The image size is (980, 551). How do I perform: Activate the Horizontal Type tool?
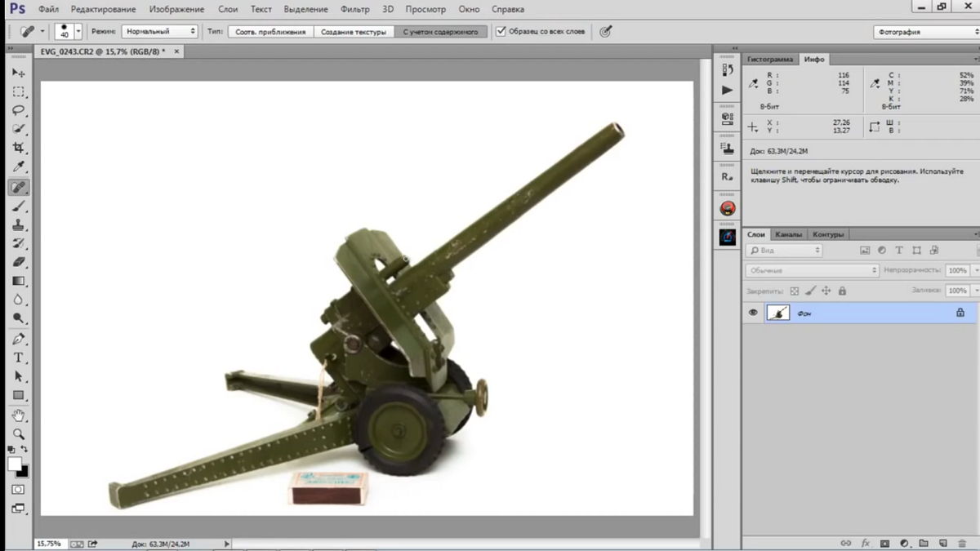pos(18,358)
